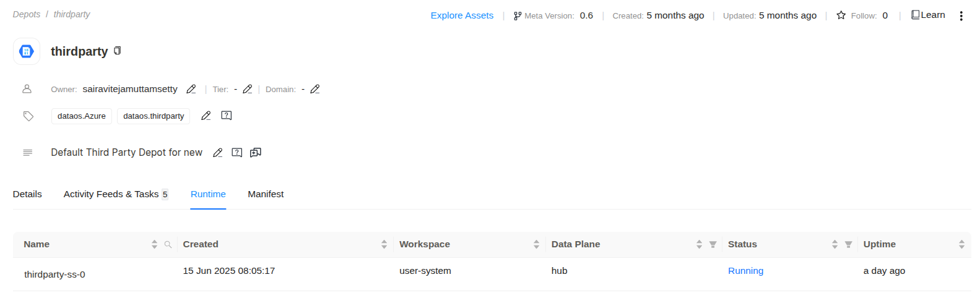Screen dimensions: 980x298
Task: Click the Explore Assets link
Action: point(462,15)
